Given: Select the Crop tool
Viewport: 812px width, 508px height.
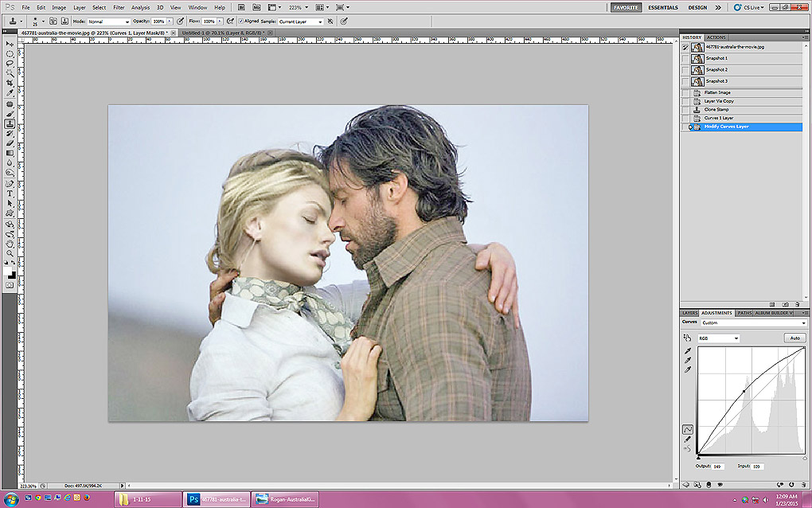Looking at the screenshot, I should [x=10, y=83].
